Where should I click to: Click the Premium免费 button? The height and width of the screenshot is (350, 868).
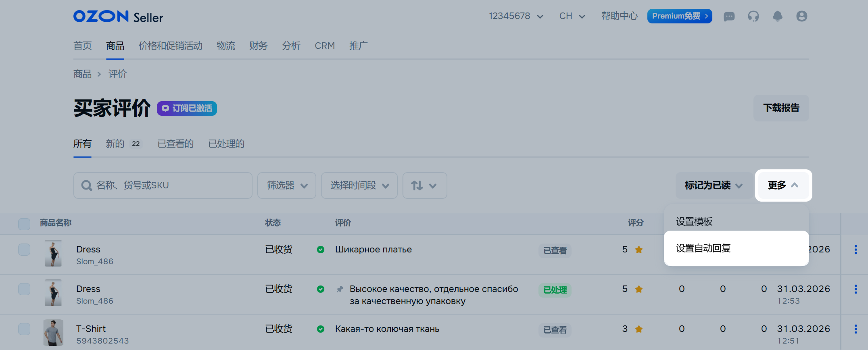(679, 16)
